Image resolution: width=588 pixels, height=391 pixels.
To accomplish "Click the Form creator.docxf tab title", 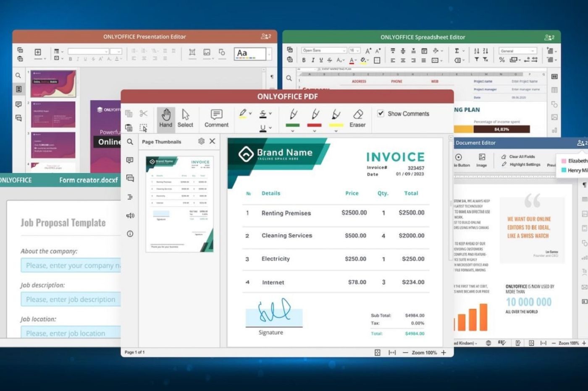I will (88, 180).
